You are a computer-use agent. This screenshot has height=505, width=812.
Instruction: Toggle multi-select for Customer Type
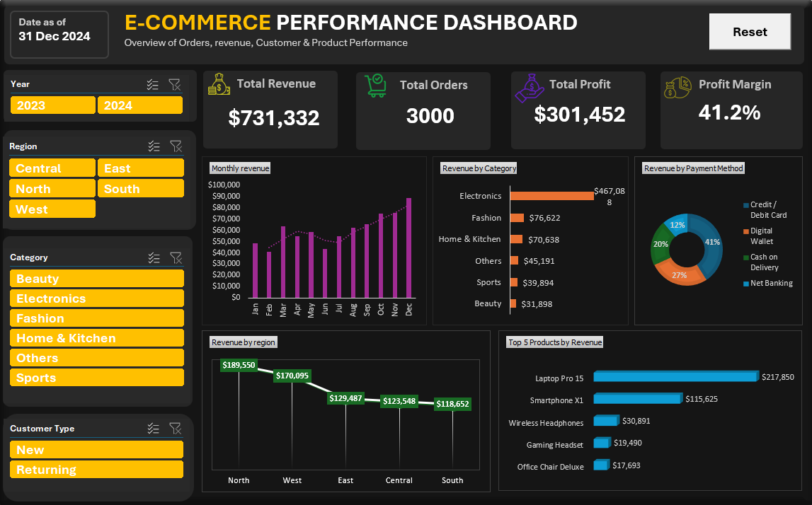point(154,429)
